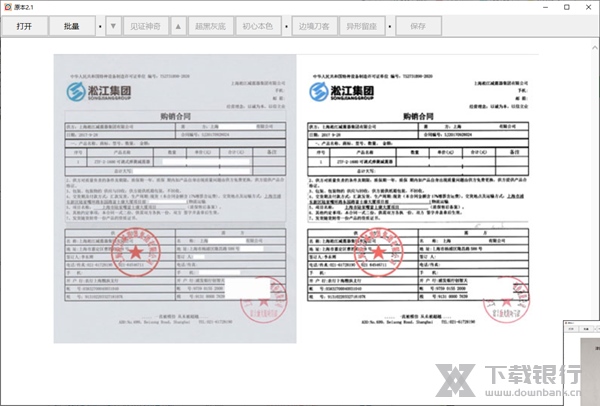Click 购销合同 title in the gray document
This screenshot has height=406, width=600.
point(175,116)
